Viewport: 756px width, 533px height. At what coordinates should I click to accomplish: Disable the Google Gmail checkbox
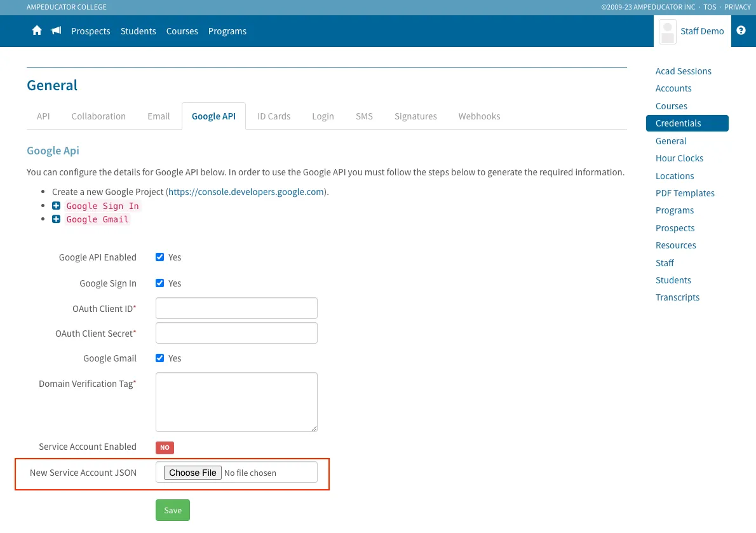pyautogui.click(x=159, y=358)
